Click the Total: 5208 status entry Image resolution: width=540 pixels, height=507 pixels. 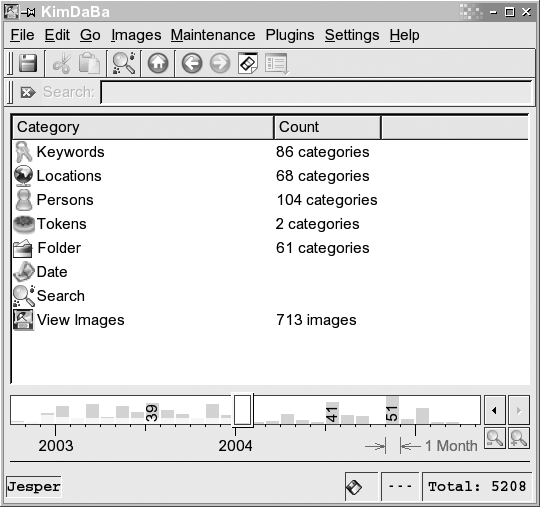coord(477,487)
